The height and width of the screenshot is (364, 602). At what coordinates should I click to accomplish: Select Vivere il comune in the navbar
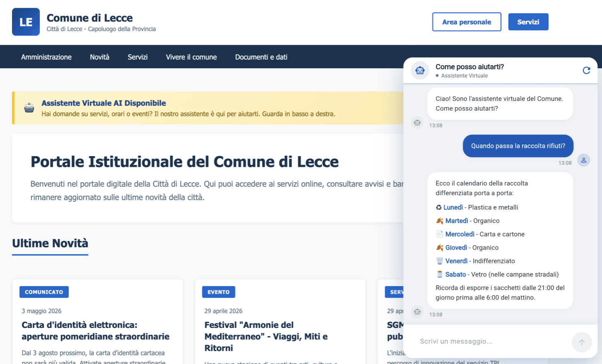[191, 57]
